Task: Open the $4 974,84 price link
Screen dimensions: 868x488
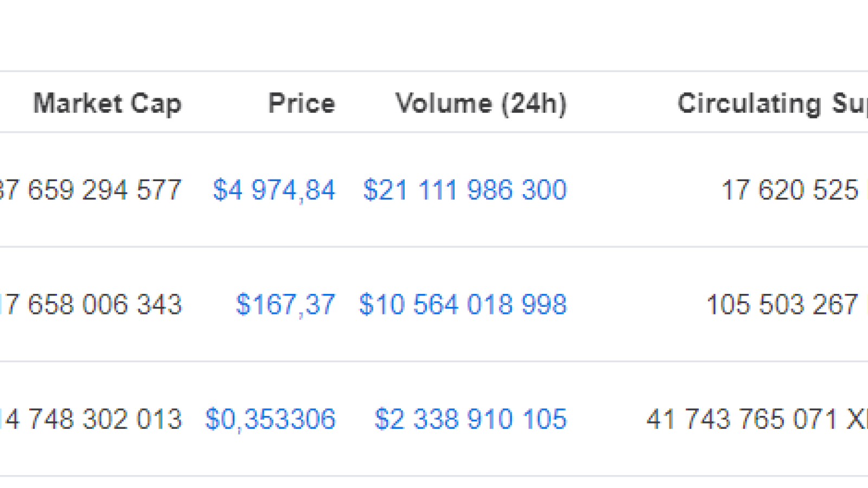Action: coord(274,190)
